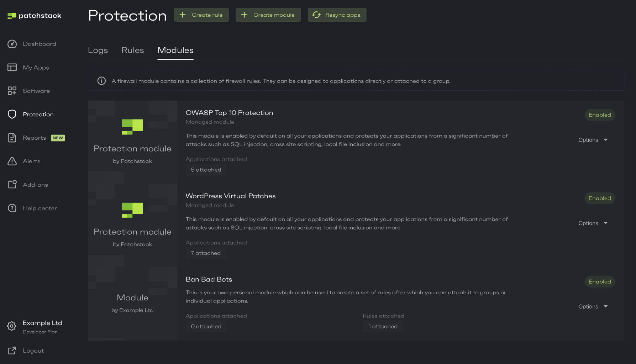Click the '7 attached' applications chip
This screenshot has height=364, width=636.
tap(206, 253)
